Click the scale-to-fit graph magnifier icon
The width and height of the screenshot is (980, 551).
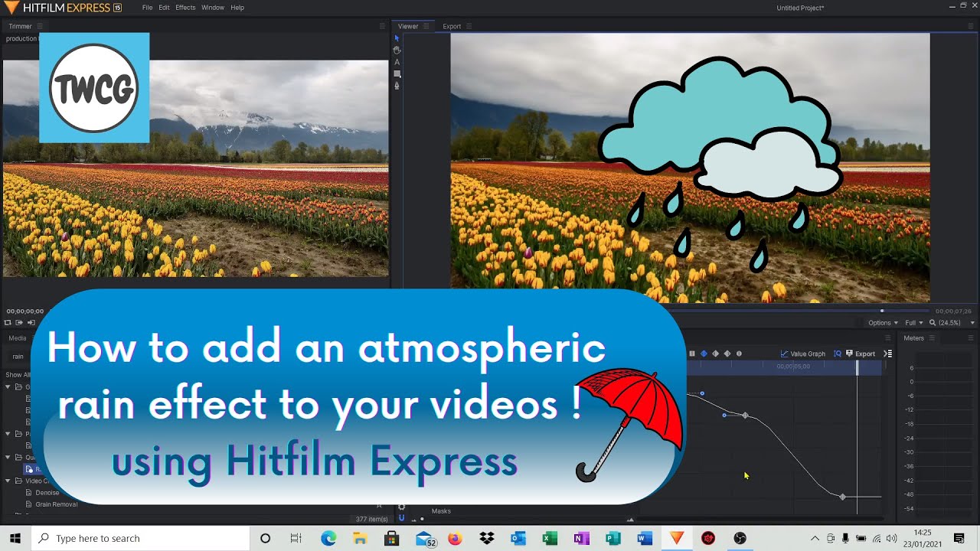[x=838, y=354]
